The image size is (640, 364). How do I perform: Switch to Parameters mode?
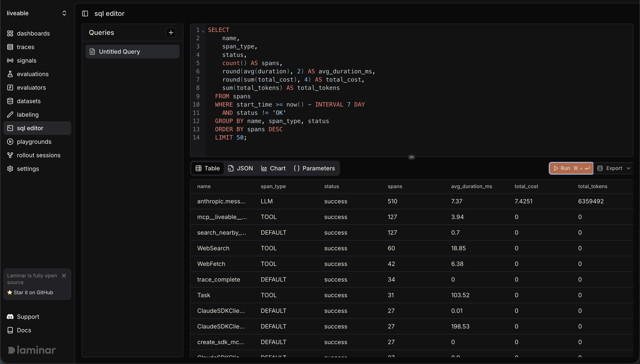[x=314, y=168]
